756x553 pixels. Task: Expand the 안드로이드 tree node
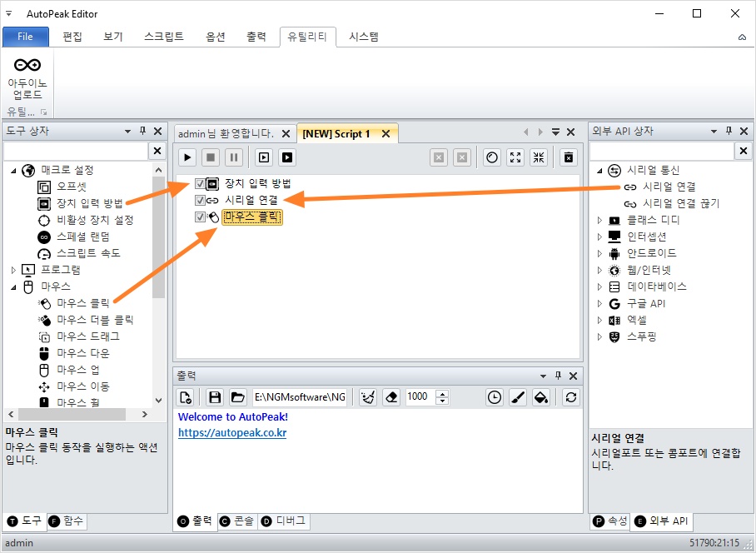pyautogui.click(x=599, y=254)
